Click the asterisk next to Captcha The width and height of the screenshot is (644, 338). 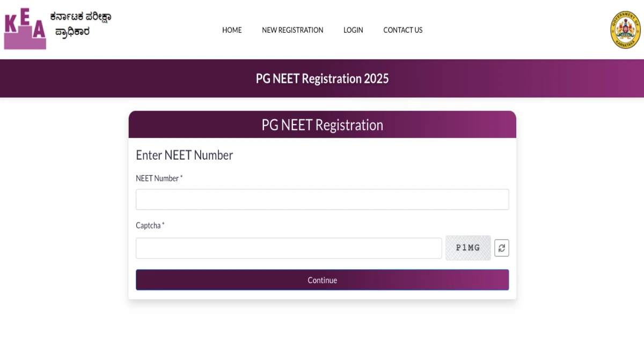point(163,225)
